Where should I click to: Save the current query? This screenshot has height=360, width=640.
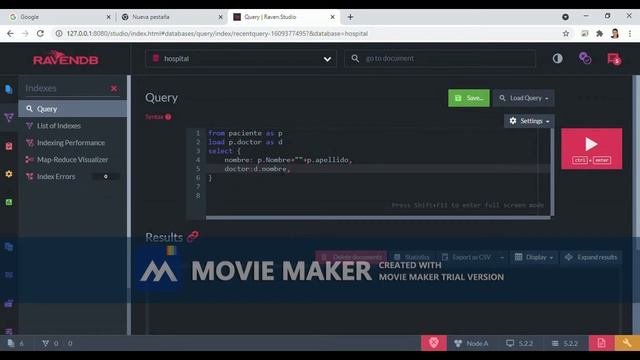pyautogui.click(x=469, y=98)
